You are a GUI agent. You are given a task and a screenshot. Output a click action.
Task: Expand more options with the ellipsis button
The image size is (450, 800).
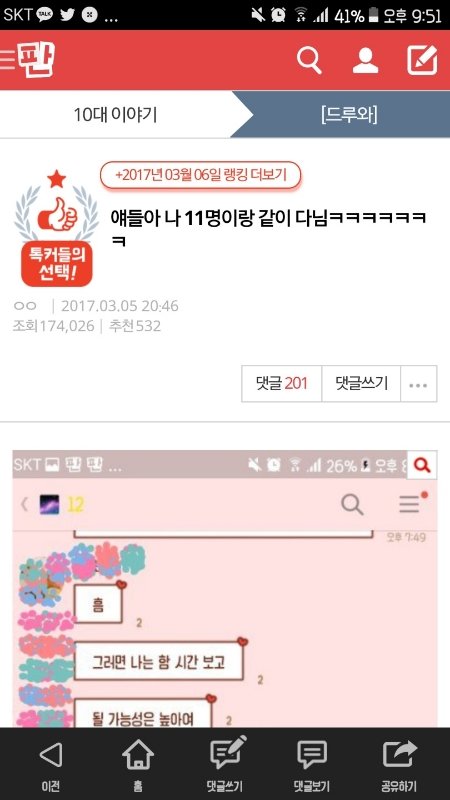pyautogui.click(x=418, y=383)
